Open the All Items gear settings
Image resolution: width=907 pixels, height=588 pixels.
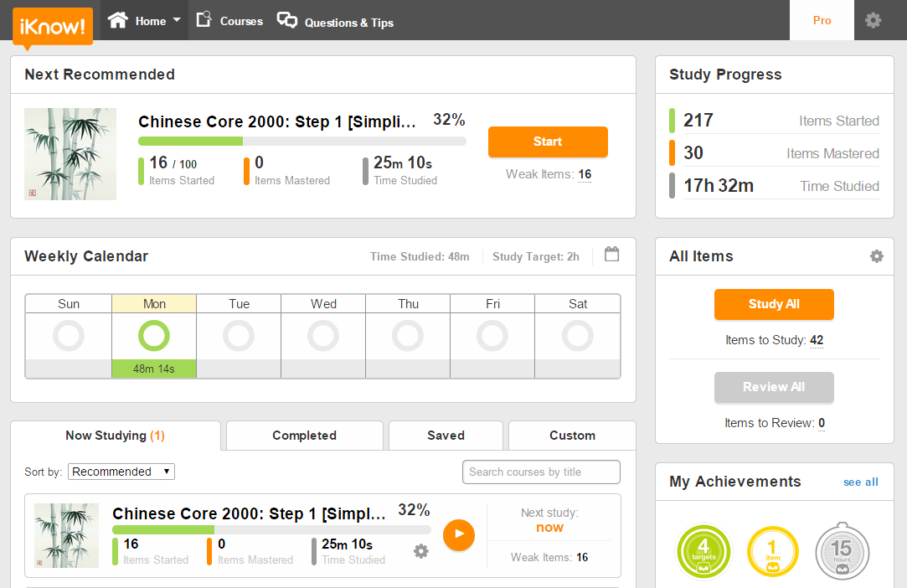877,256
